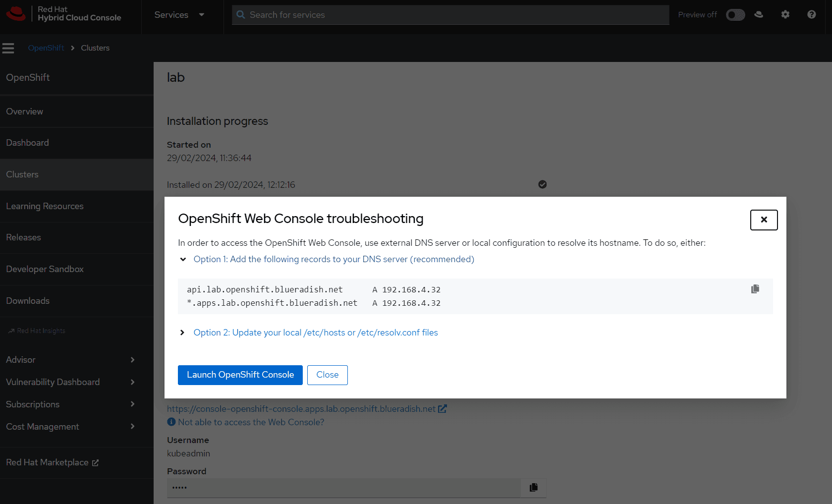Toggle the Preview off switch
832x504 pixels.
(735, 15)
